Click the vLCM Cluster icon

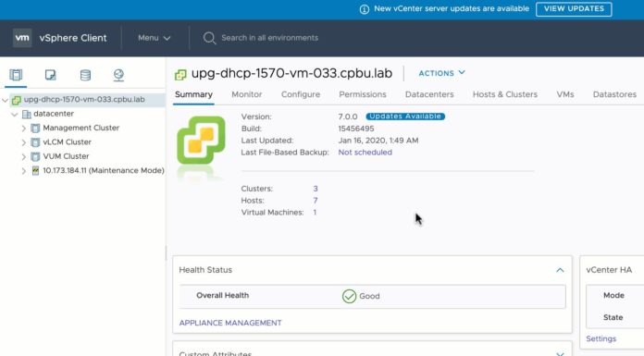pos(36,142)
